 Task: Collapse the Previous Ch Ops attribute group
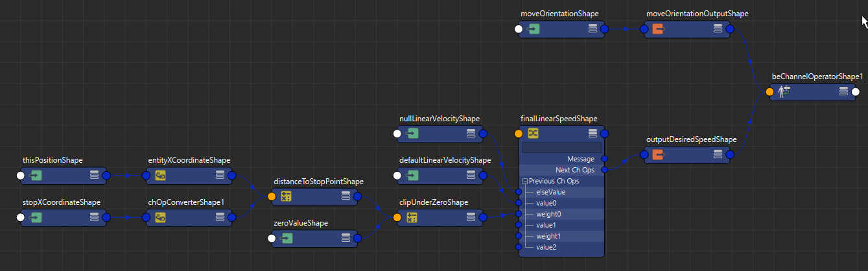(x=525, y=182)
